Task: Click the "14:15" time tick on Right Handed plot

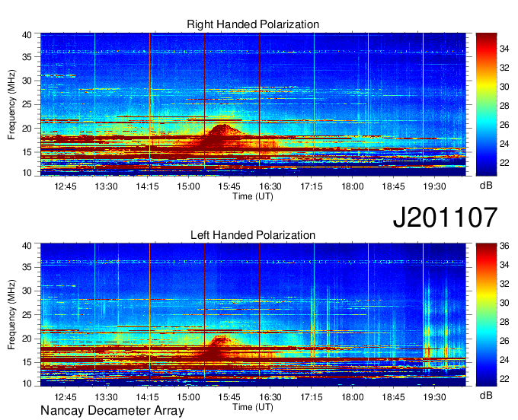Action: coord(147,186)
